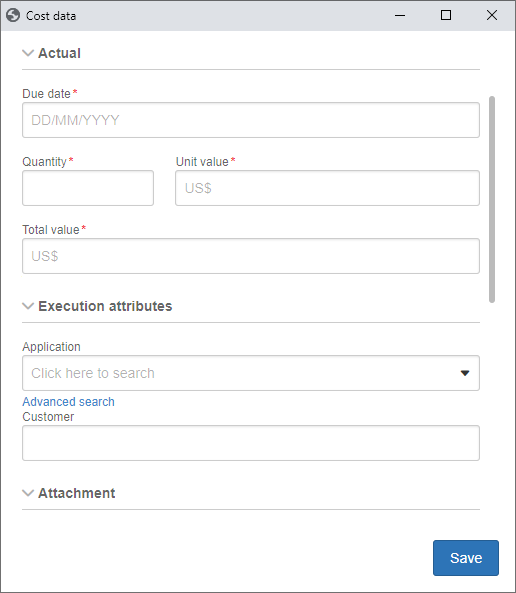The width and height of the screenshot is (516, 593).
Task: Click the 'Execution attributes' heading text
Action: 105,306
